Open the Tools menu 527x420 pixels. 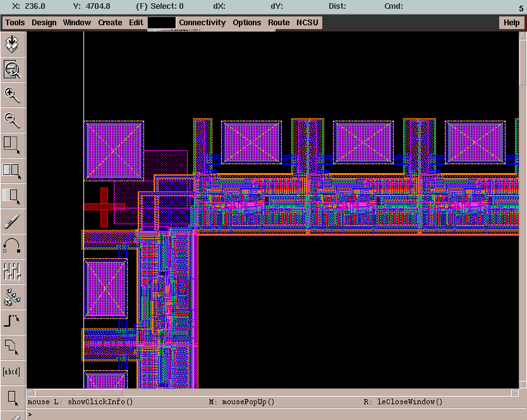(15, 22)
